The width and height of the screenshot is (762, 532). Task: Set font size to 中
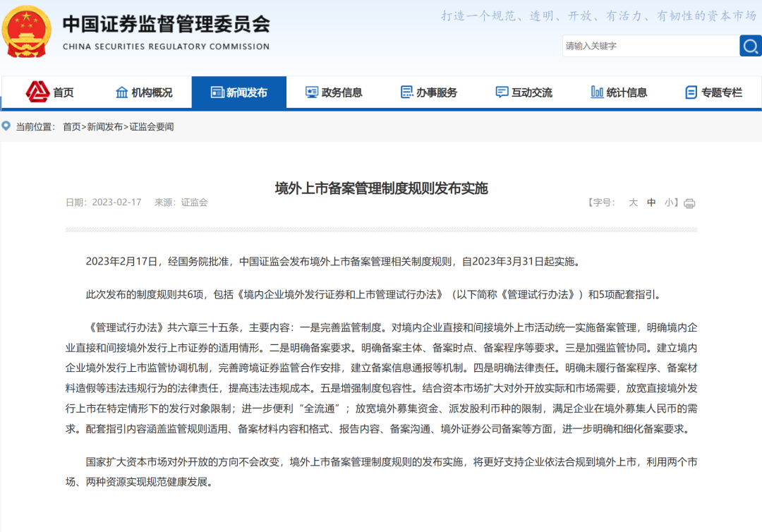click(x=651, y=202)
